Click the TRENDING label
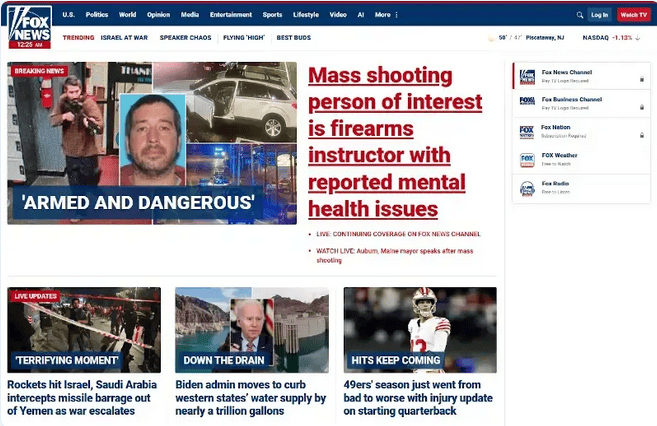 point(78,38)
